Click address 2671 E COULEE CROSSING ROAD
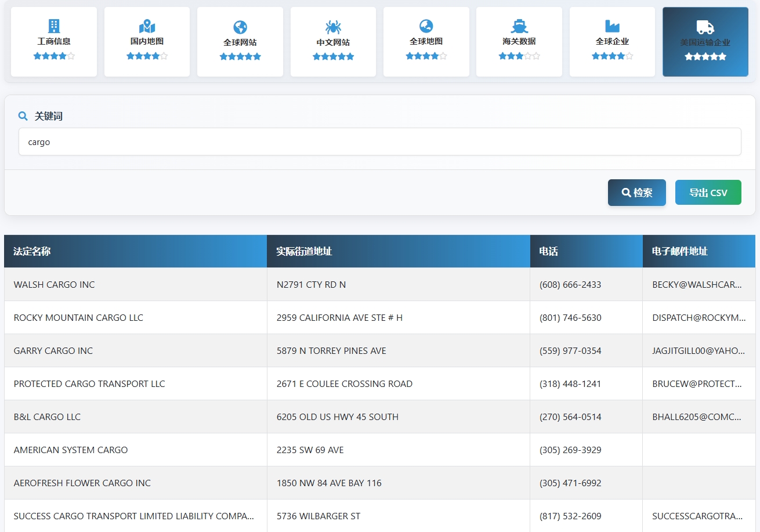This screenshot has height=532, width=760. [345, 383]
